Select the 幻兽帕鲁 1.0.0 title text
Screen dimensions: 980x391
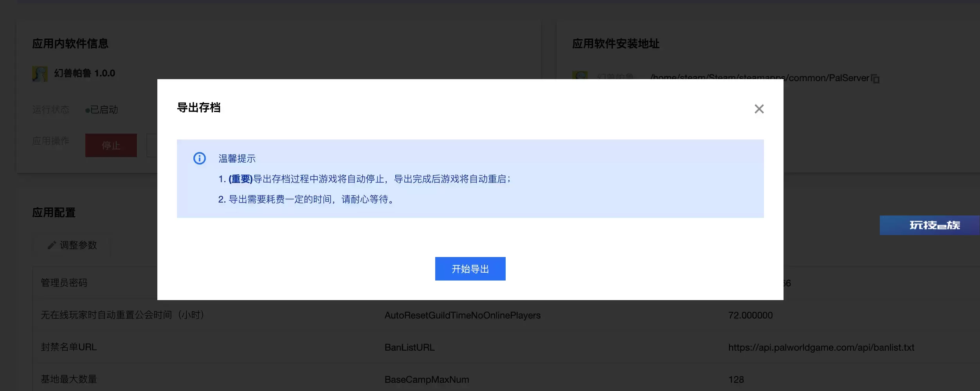(x=85, y=73)
